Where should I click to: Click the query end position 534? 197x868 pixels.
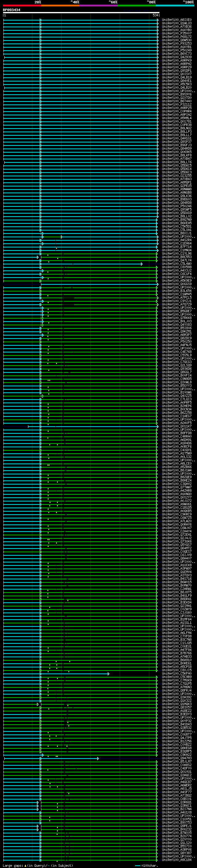pos(155,15)
